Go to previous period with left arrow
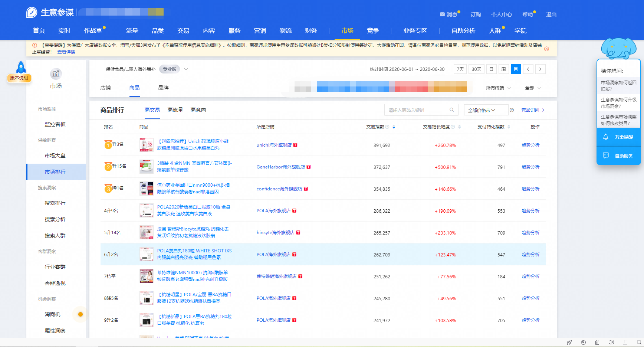 pos(528,69)
